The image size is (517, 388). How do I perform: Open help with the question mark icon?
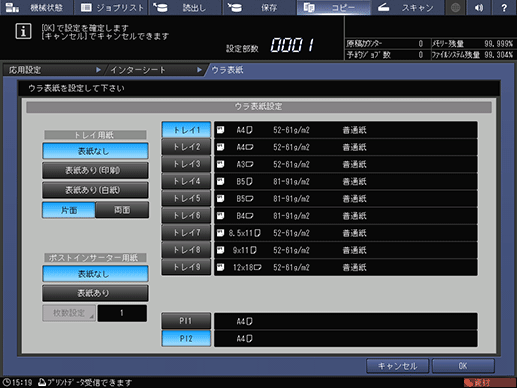tap(504, 7)
